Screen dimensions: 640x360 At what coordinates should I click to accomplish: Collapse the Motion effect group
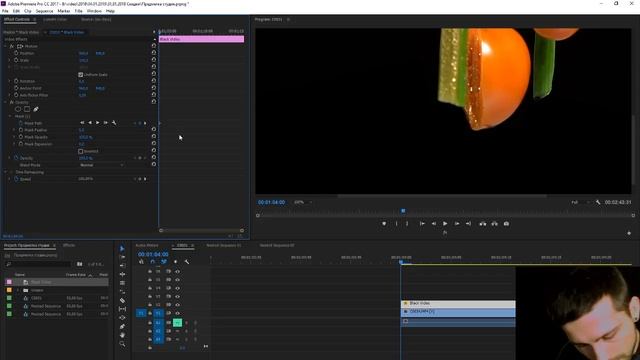click(5, 46)
